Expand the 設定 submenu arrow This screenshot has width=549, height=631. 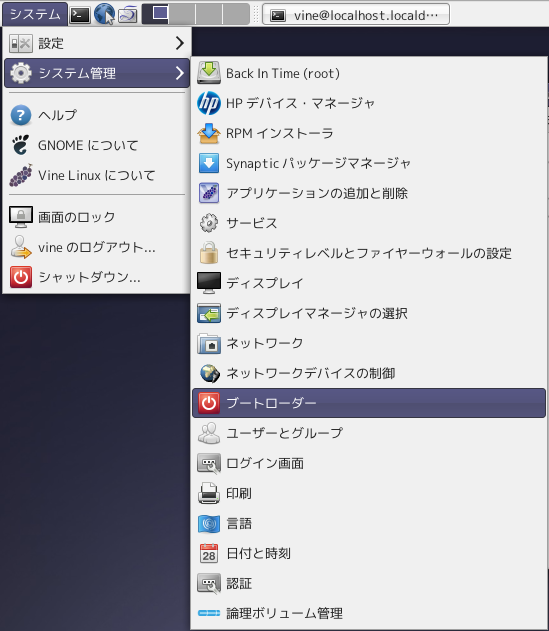(180, 43)
